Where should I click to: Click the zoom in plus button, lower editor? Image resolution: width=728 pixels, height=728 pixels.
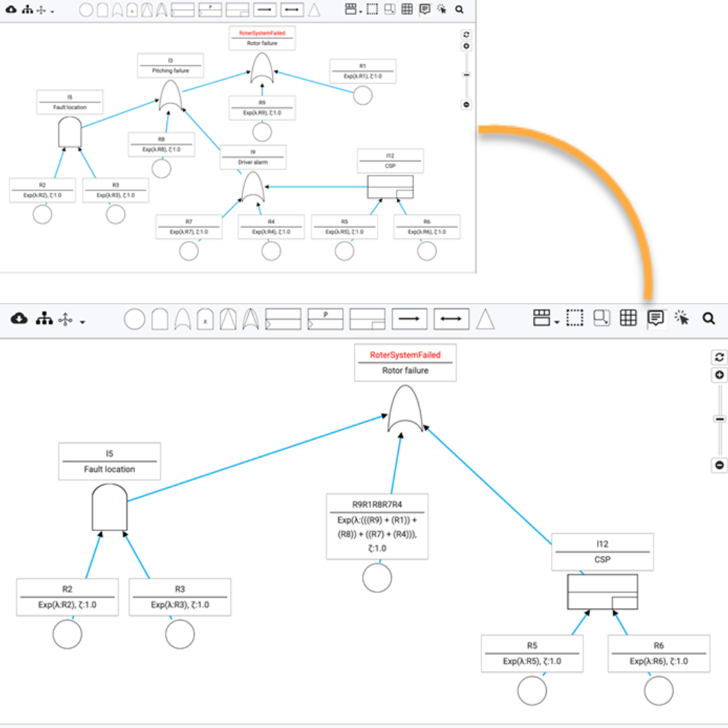pyautogui.click(x=719, y=375)
